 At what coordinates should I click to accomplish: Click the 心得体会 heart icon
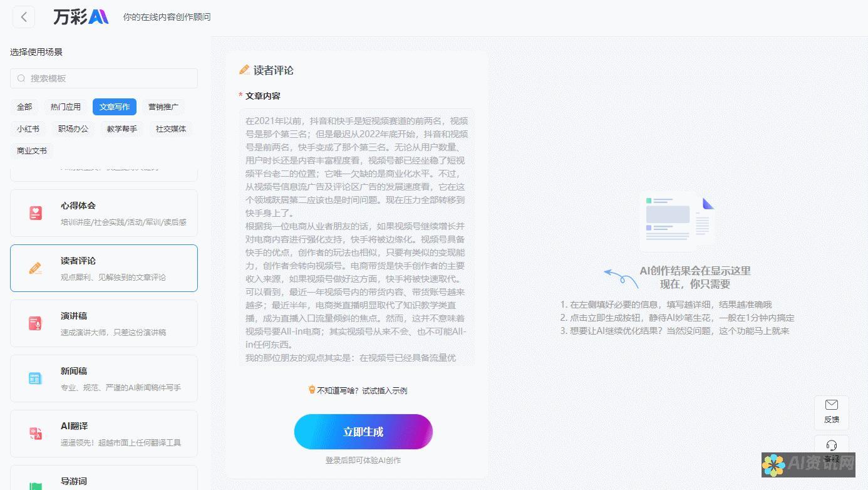point(36,213)
